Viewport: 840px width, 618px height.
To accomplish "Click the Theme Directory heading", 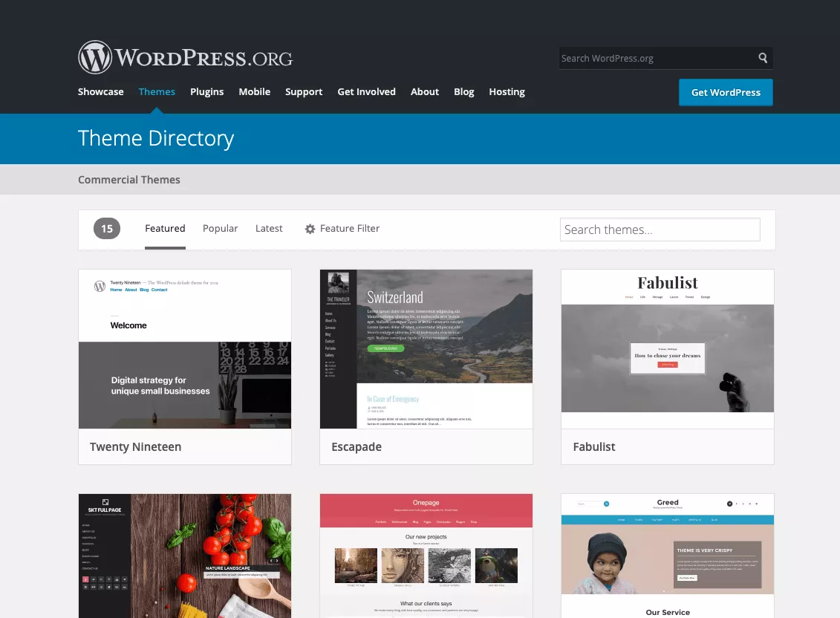I will [156, 138].
